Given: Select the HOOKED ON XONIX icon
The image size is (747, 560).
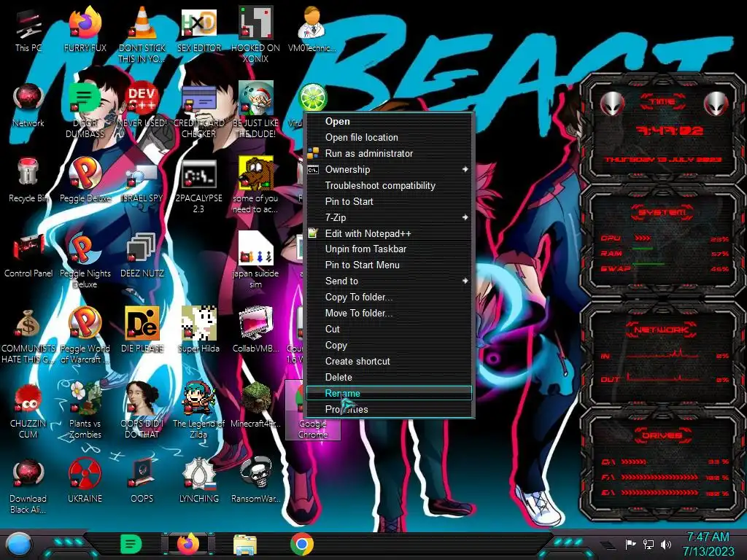Looking at the screenshot, I should coord(256,34).
